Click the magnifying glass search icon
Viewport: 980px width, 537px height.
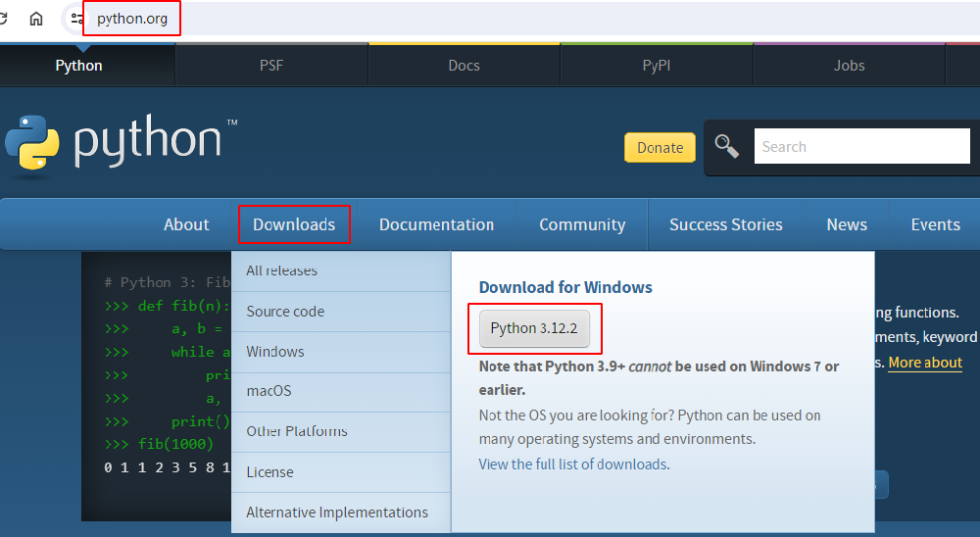[x=726, y=147]
